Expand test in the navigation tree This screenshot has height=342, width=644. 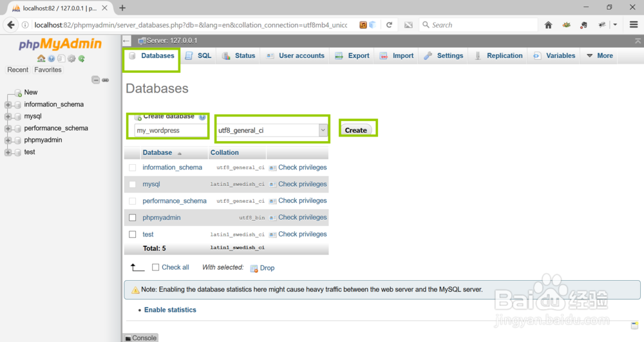pyautogui.click(x=8, y=152)
